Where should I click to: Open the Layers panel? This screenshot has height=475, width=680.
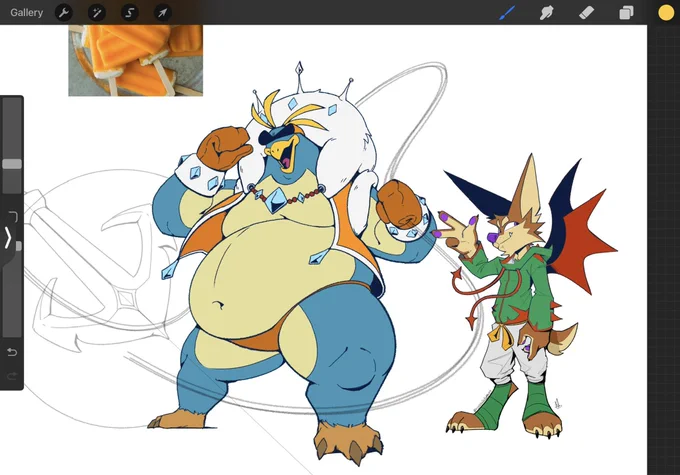pyautogui.click(x=626, y=13)
